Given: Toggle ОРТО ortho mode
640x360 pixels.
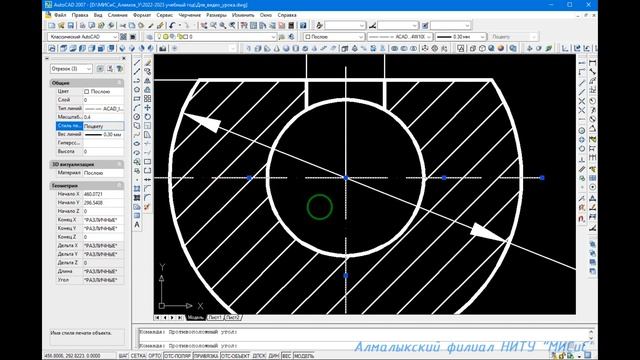Looking at the screenshot, I should point(155,356).
